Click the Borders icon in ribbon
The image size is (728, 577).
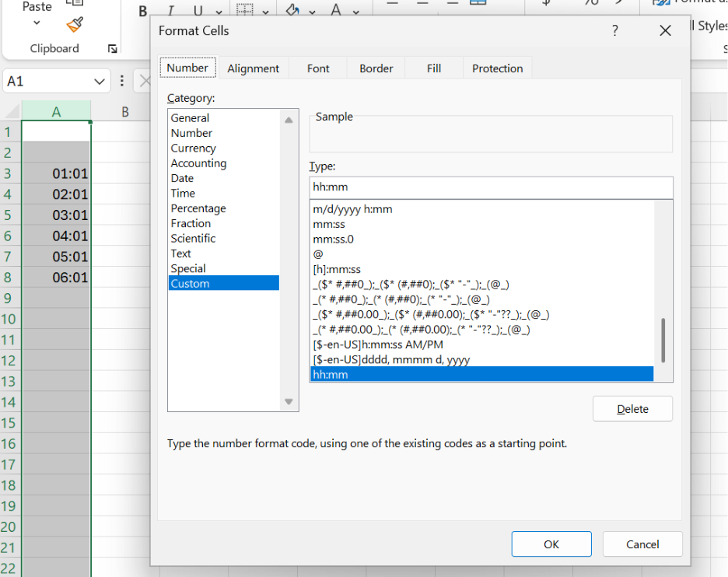coord(245,10)
